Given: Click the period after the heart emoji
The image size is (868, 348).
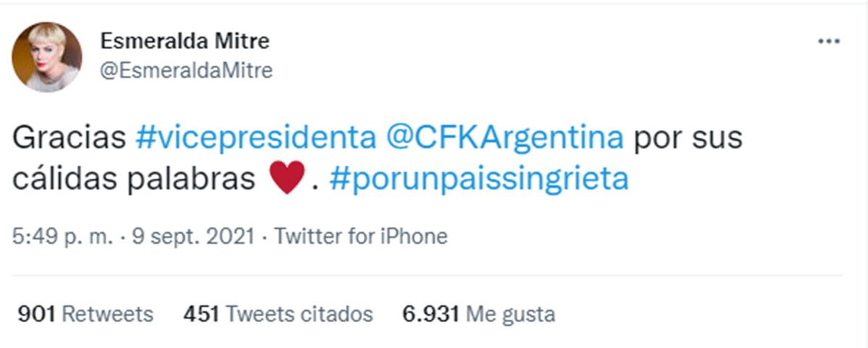Looking at the screenshot, I should pos(314,185).
